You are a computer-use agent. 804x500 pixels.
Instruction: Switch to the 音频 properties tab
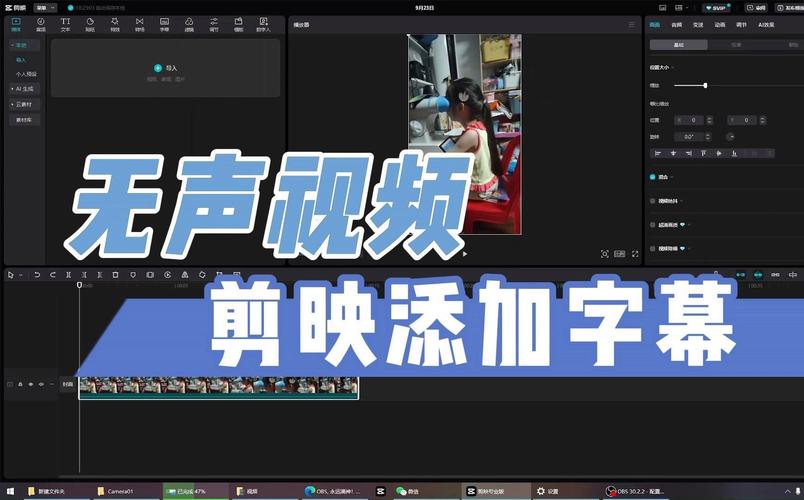[677, 25]
